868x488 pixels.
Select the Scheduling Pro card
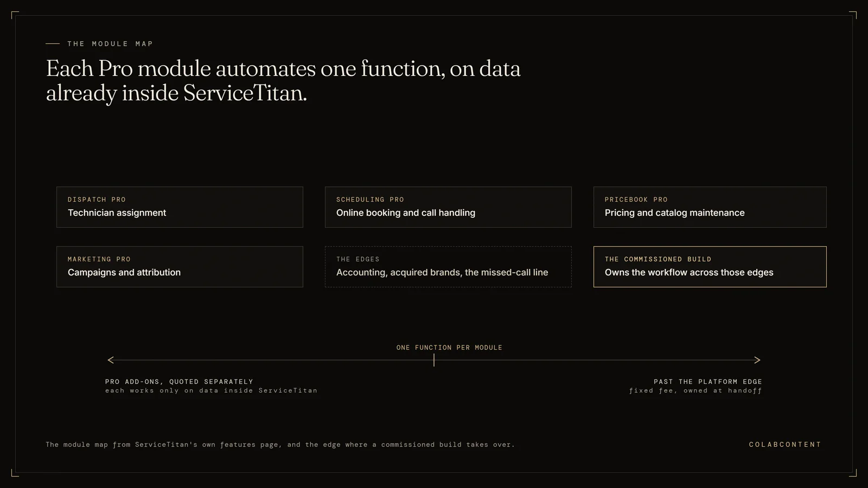tap(448, 207)
